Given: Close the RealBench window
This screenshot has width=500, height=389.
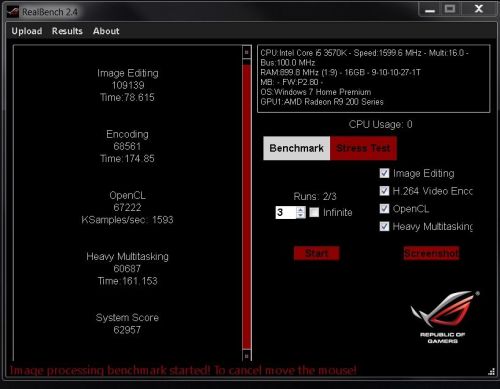Looking at the screenshot, I should pyautogui.click(x=479, y=9).
